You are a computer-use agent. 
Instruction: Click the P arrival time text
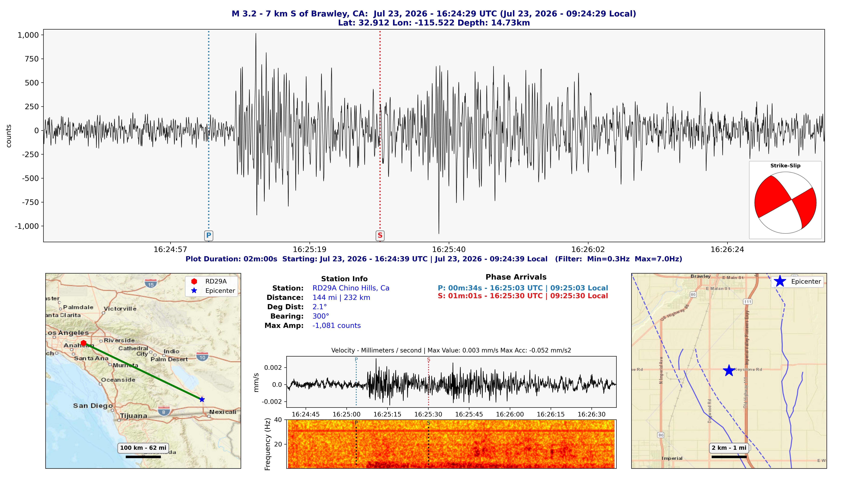point(523,288)
